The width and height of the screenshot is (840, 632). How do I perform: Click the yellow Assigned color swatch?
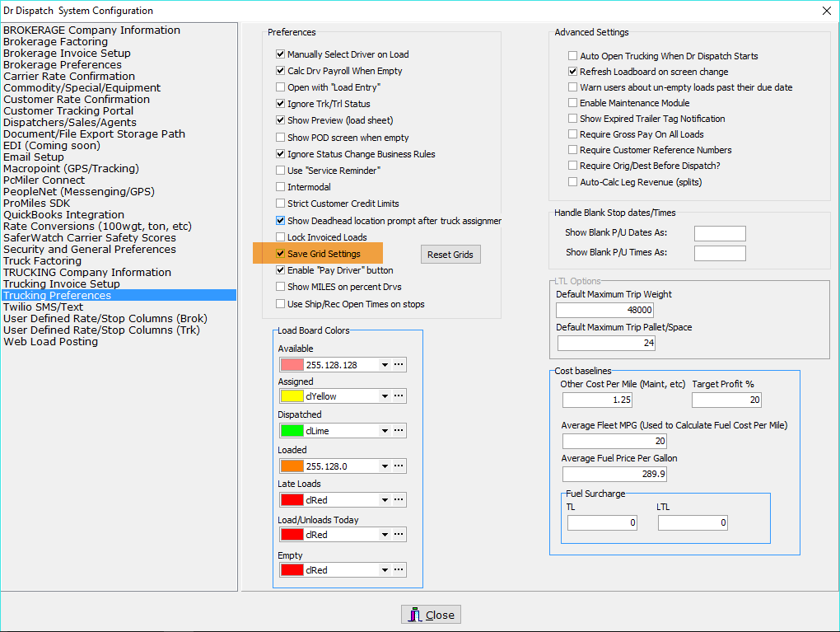292,396
